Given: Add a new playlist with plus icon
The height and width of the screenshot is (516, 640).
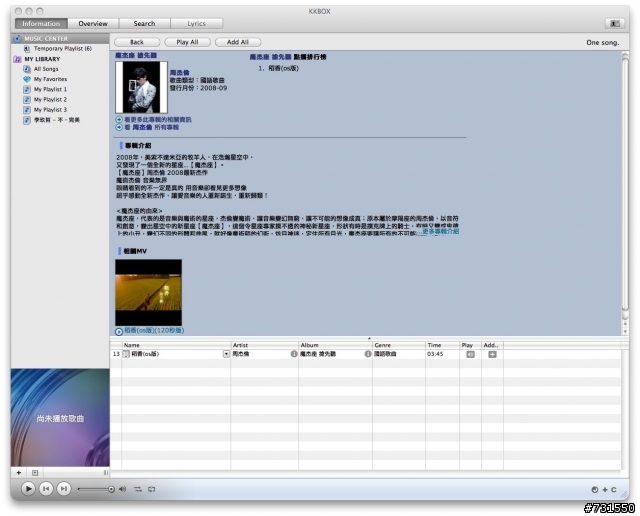Looking at the screenshot, I should pyautogui.click(x=19, y=473).
